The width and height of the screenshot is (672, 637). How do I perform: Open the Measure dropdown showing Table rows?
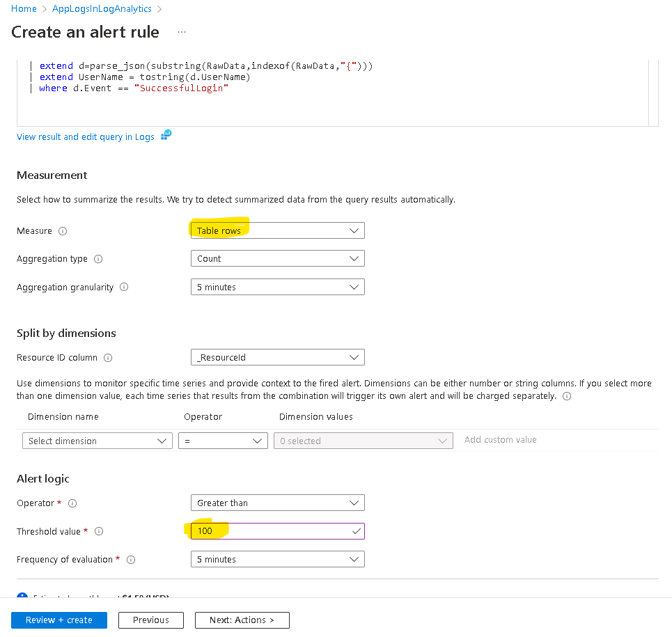point(277,230)
